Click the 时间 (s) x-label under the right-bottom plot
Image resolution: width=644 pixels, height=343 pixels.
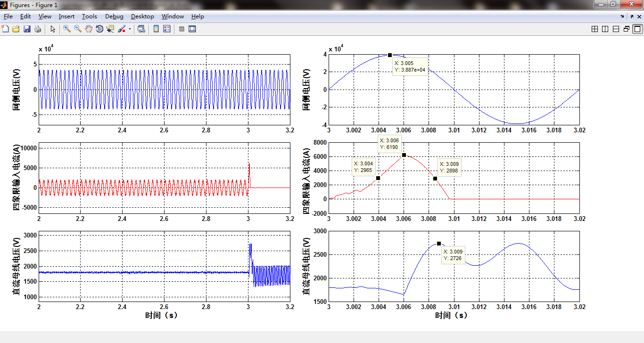point(452,315)
